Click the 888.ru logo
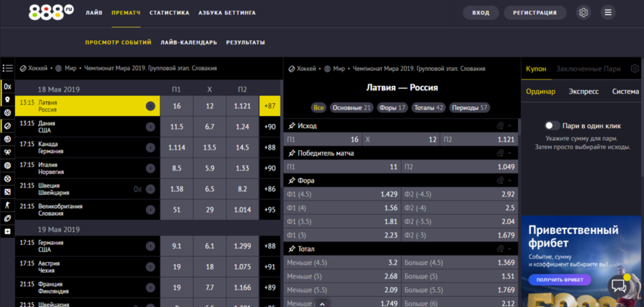The image size is (644, 307). pos(51,12)
